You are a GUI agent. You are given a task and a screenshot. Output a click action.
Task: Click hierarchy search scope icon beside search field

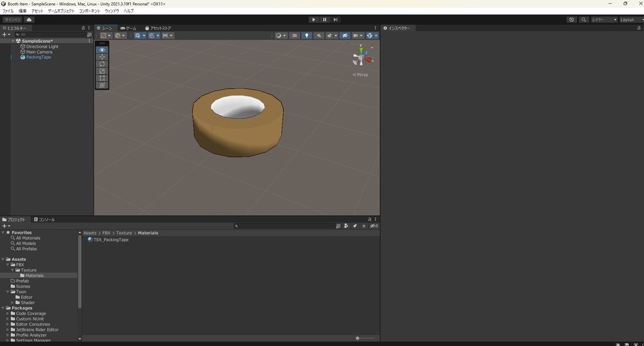coord(89,35)
